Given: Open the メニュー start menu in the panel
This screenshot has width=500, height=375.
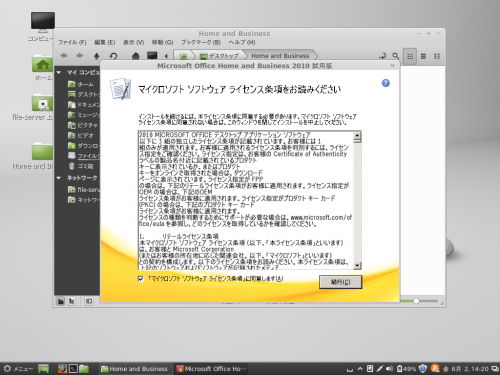Looking at the screenshot, I should 18,369.
